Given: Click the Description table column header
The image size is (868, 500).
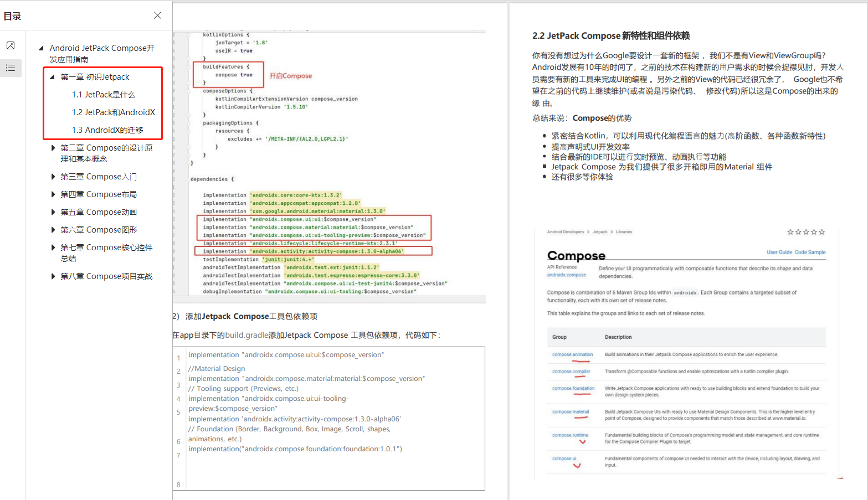Looking at the screenshot, I should (x=618, y=337).
